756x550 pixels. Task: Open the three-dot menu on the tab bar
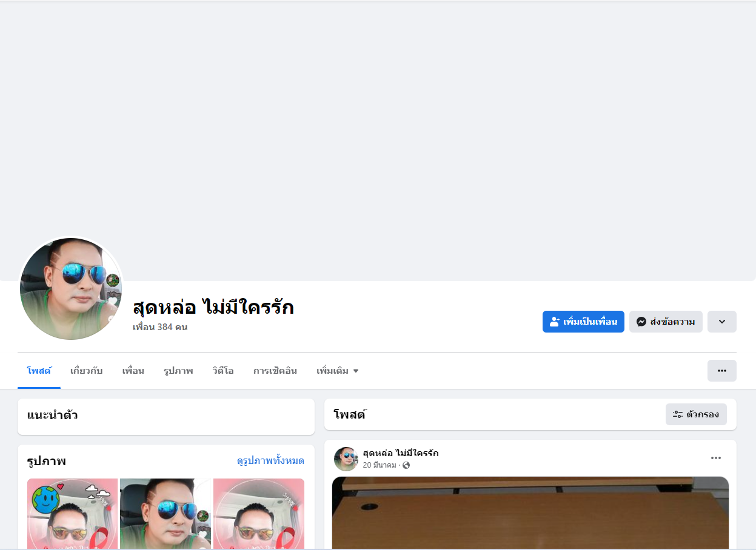coord(722,371)
